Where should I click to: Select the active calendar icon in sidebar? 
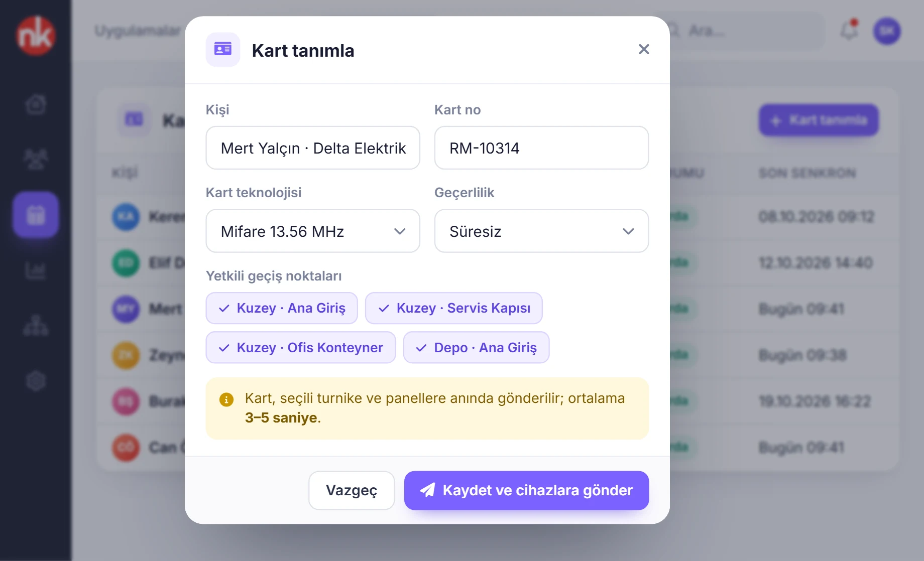click(36, 215)
